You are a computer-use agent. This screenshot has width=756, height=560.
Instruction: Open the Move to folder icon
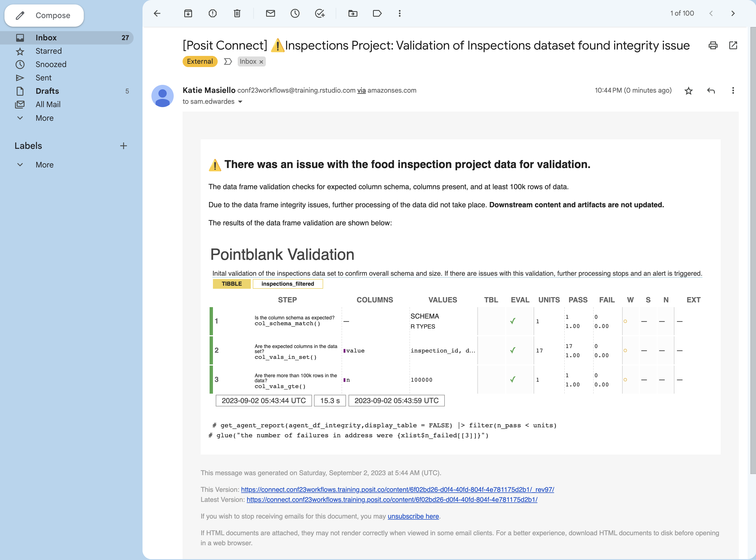[x=353, y=14]
